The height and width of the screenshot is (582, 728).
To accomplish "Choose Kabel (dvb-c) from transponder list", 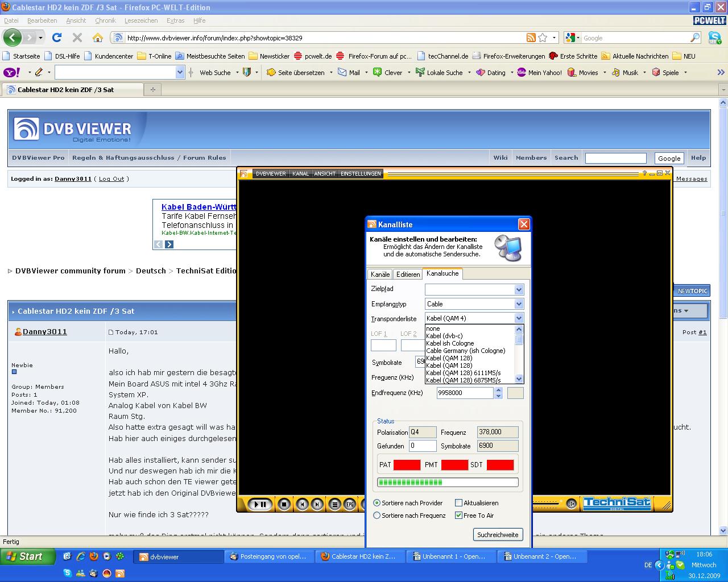I will point(444,336).
